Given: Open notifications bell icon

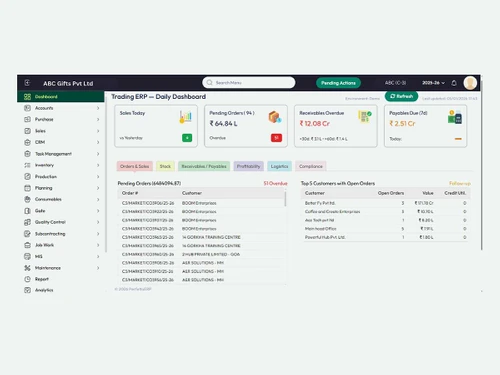Looking at the screenshot, I should point(454,83).
